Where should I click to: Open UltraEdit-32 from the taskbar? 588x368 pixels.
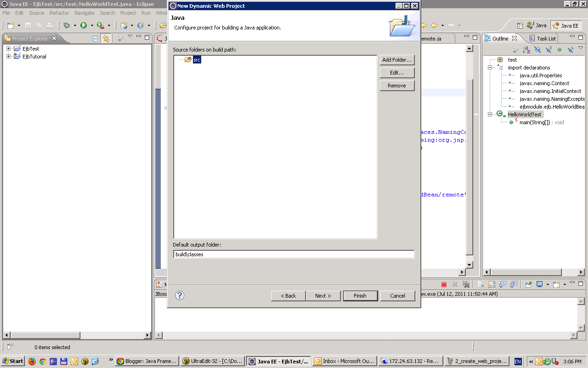[212, 361]
